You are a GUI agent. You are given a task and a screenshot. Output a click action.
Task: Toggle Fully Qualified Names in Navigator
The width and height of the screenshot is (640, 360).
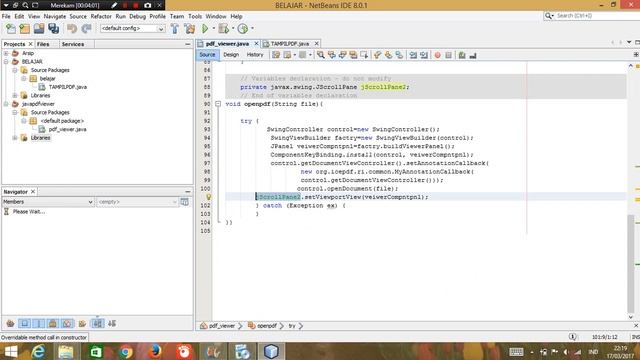tap(82, 324)
